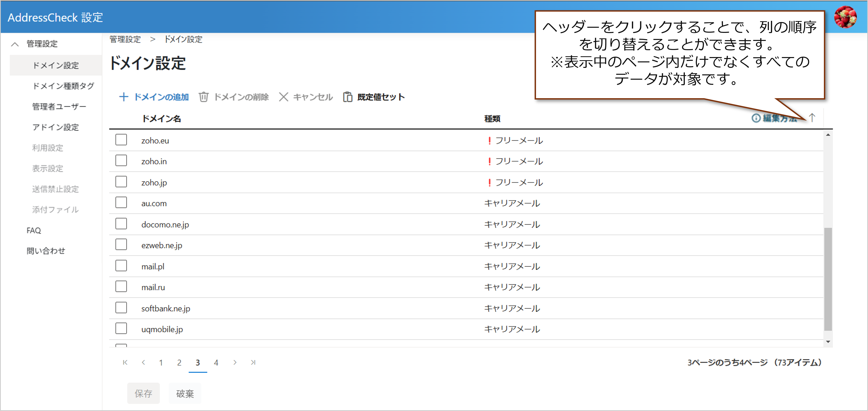
Task: Open ドメイン種類タグ in sidebar
Action: [63, 86]
